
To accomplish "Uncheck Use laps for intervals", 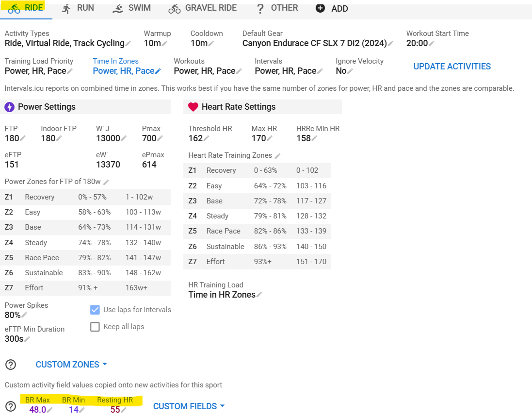I will pyautogui.click(x=95, y=310).
